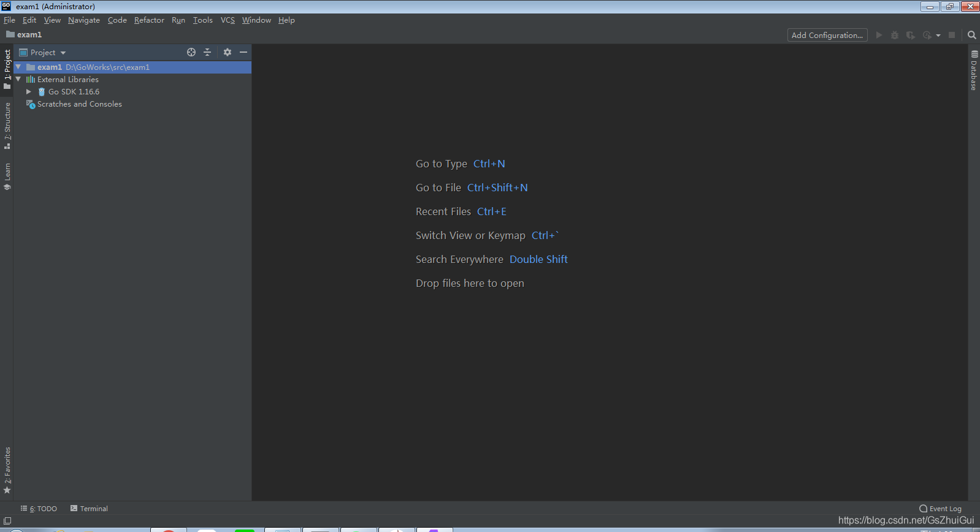Click the profiler run icon

point(927,35)
